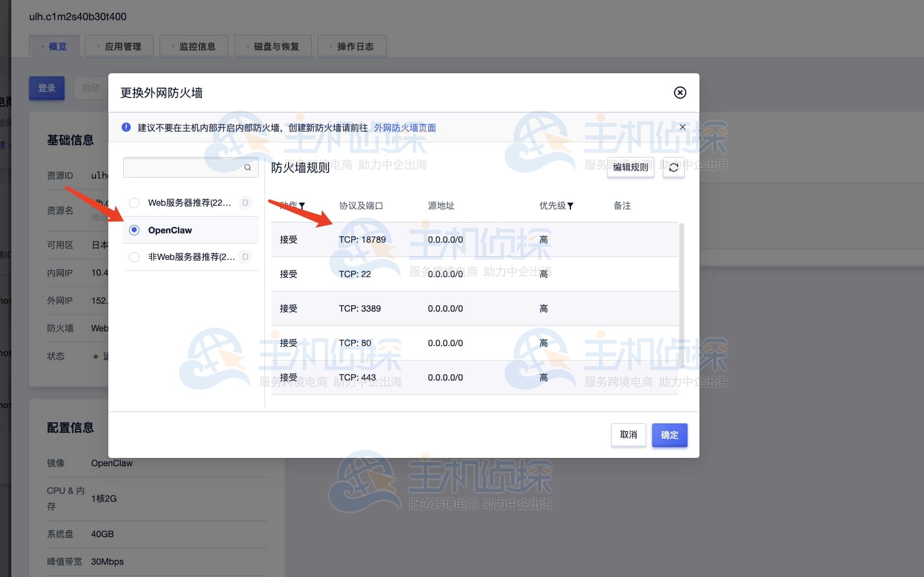Dismiss the firewall advisory banner
Image resolution: width=924 pixels, height=577 pixels.
click(x=682, y=127)
